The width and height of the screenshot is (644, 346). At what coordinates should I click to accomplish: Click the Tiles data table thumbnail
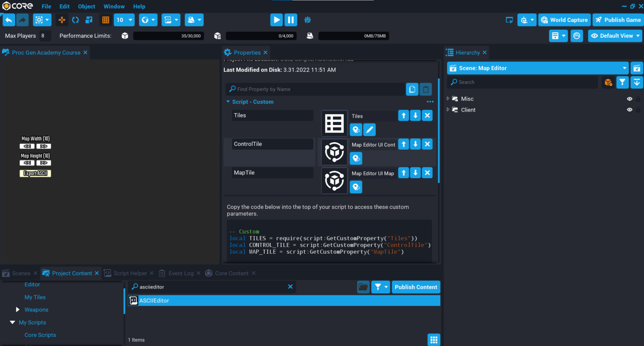[x=335, y=123]
